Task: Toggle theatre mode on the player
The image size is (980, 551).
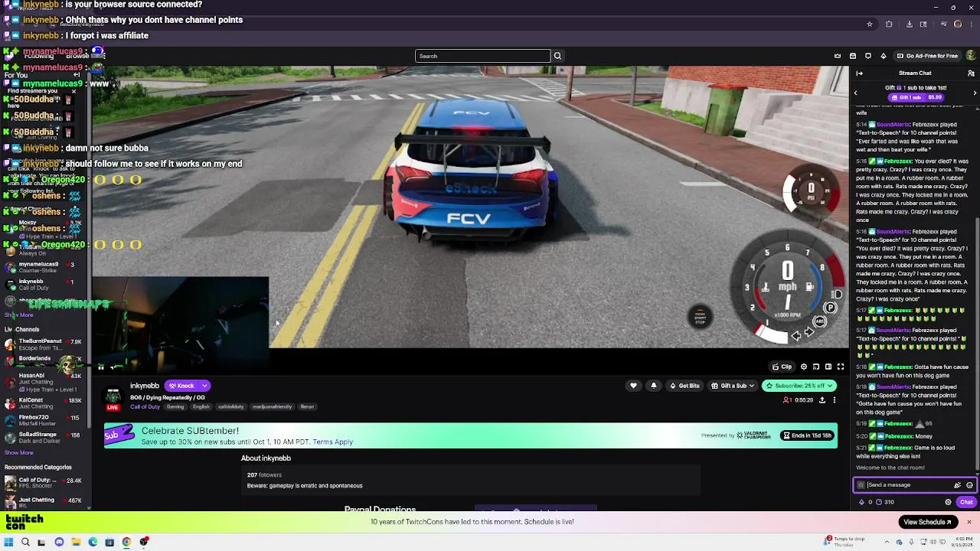Action: (x=828, y=367)
